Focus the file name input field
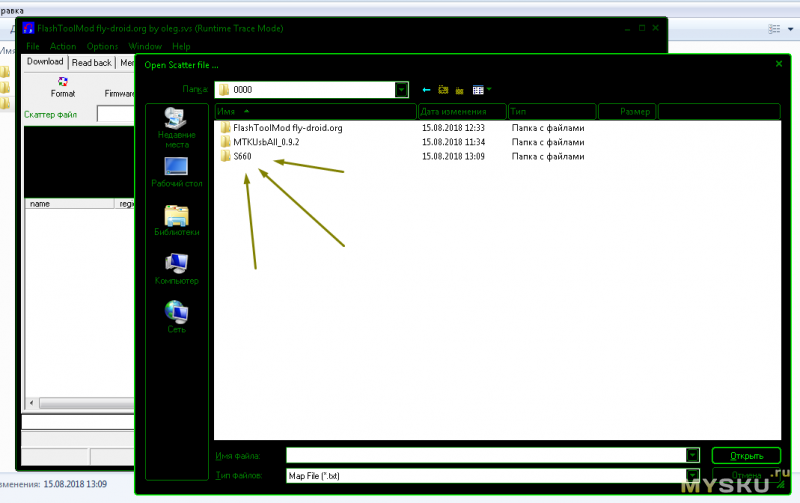 (486, 455)
